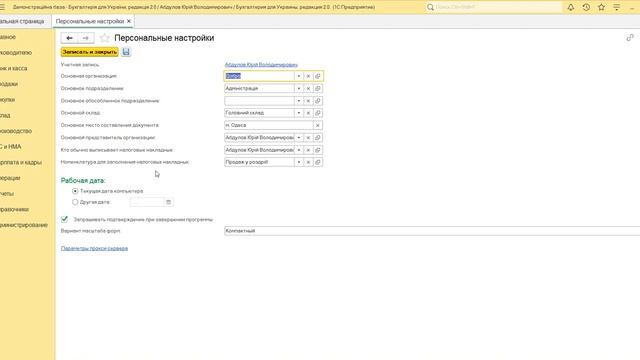The image size is (640, 360).
Task: Go forward with right arrow button
Action: coord(86,38)
